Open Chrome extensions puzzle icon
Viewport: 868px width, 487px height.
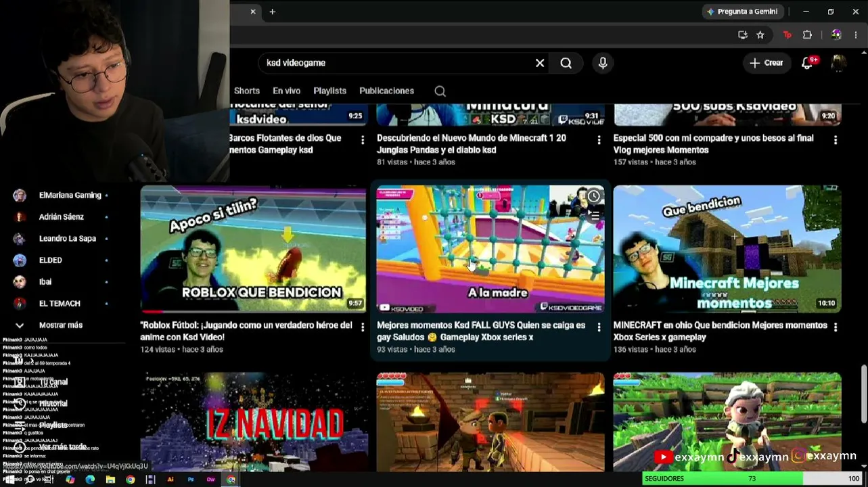click(x=807, y=35)
